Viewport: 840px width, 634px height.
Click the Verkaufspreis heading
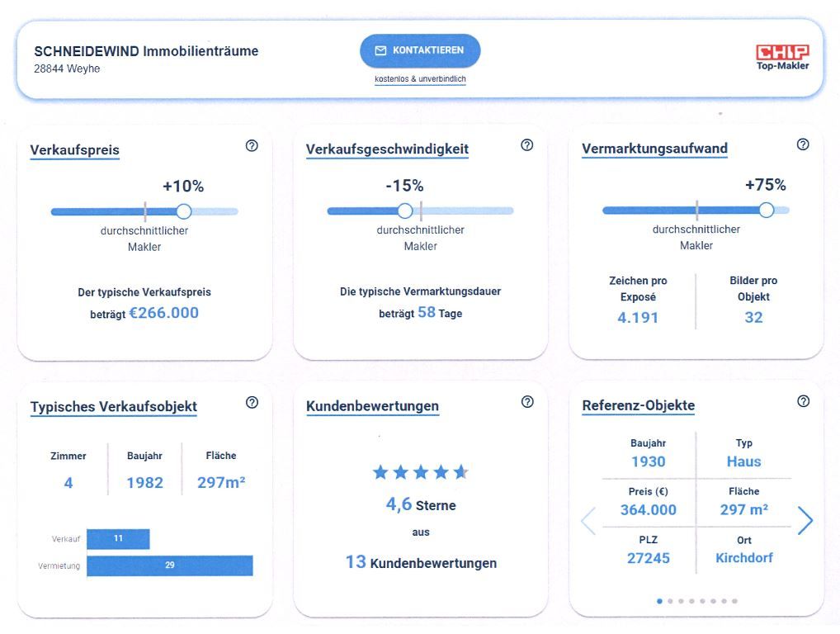pos(74,150)
